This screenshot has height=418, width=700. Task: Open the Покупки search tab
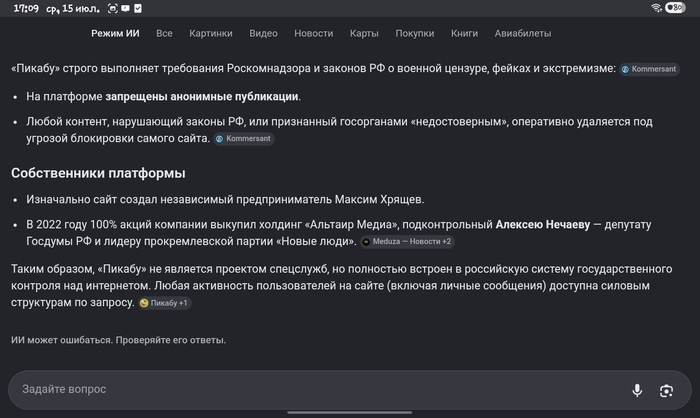tap(415, 33)
